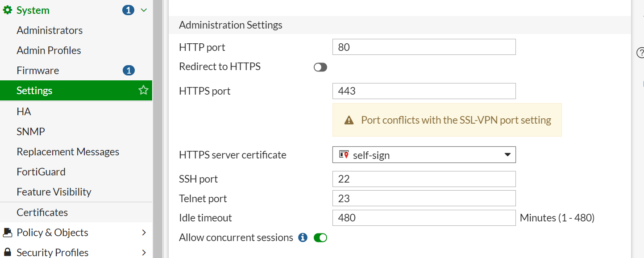Image resolution: width=644 pixels, height=258 pixels.
Task: Click the Security Profiles lock icon
Action: click(x=7, y=253)
